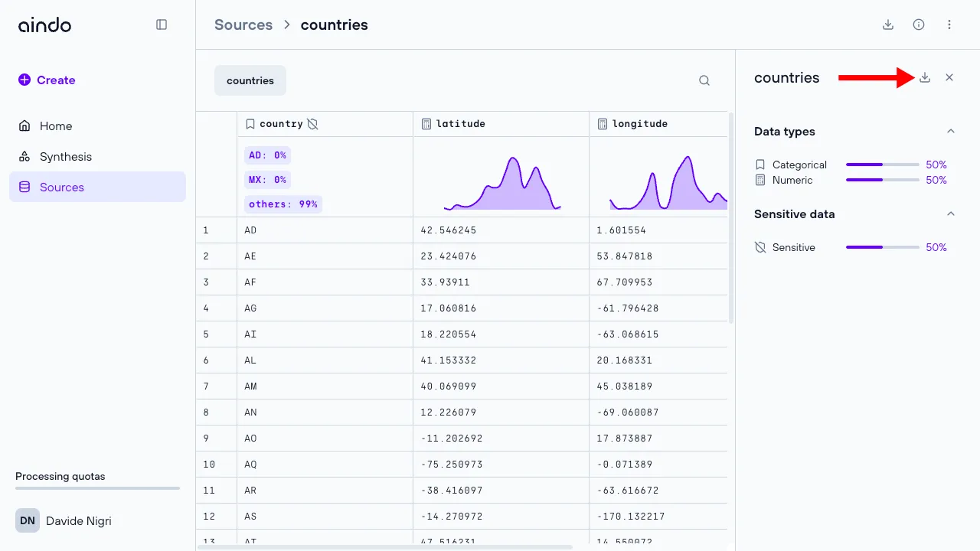Click the Numeric icon in Data types

(x=760, y=180)
